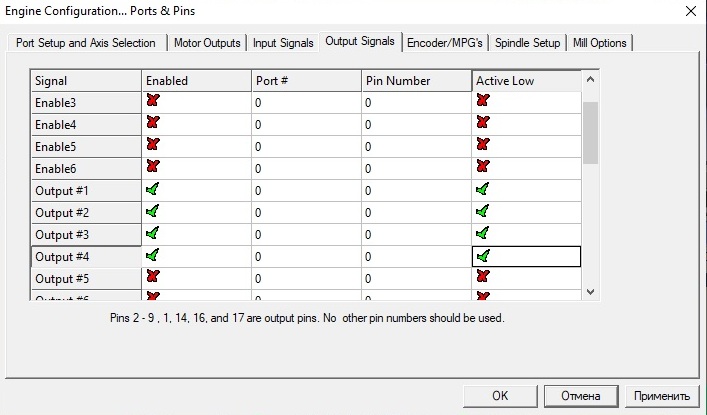Toggle Output #5 enabled red X icon
Image resolution: width=707 pixels, height=415 pixels.
pos(153,277)
